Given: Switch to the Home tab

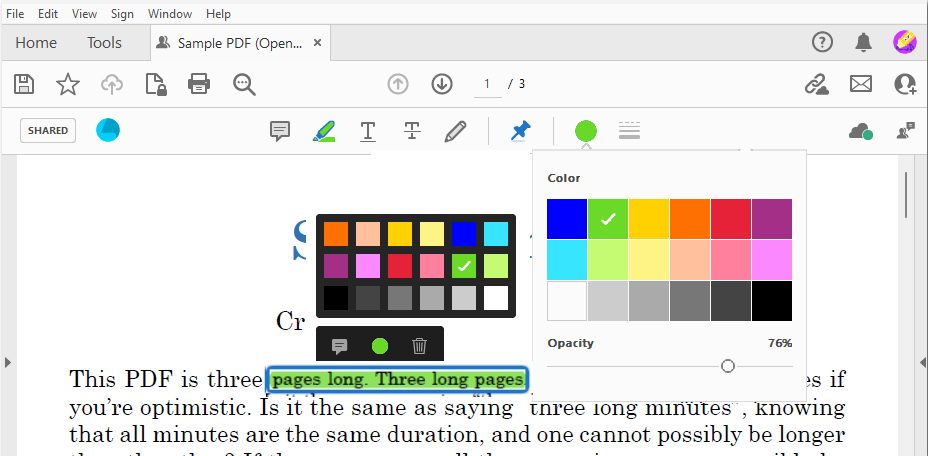Looking at the screenshot, I should click(36, 43).
